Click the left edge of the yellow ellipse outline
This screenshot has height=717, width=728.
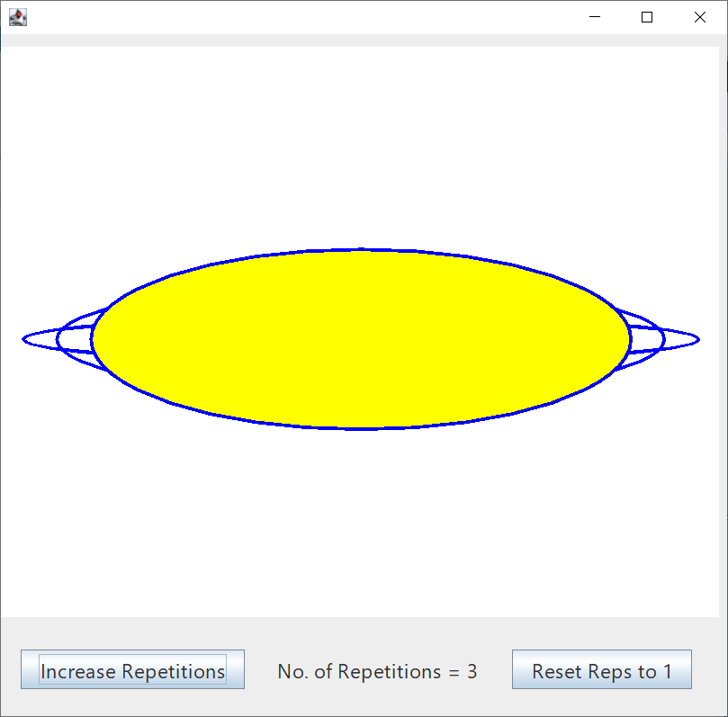(x=93, y=339)
